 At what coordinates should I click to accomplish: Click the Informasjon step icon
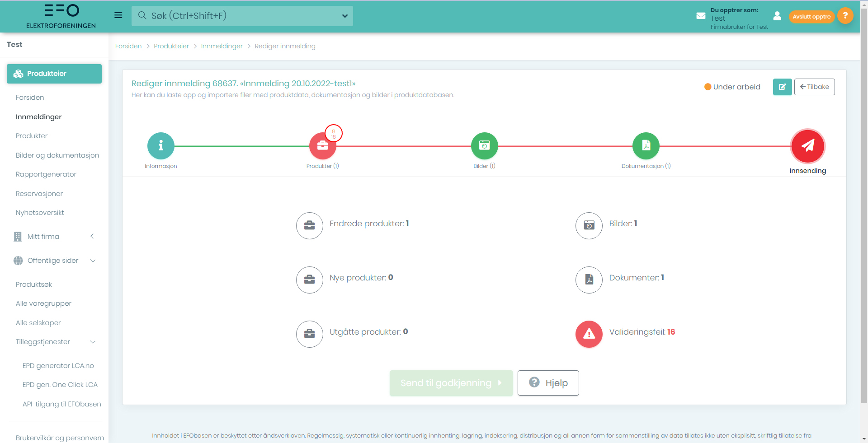point(160,146)
